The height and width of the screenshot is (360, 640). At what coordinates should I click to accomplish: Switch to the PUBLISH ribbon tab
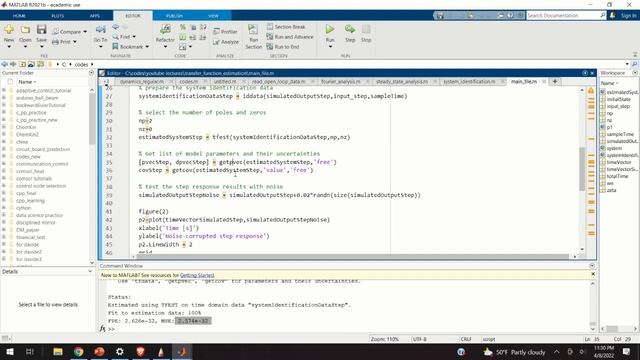click(x=174, y=16)
